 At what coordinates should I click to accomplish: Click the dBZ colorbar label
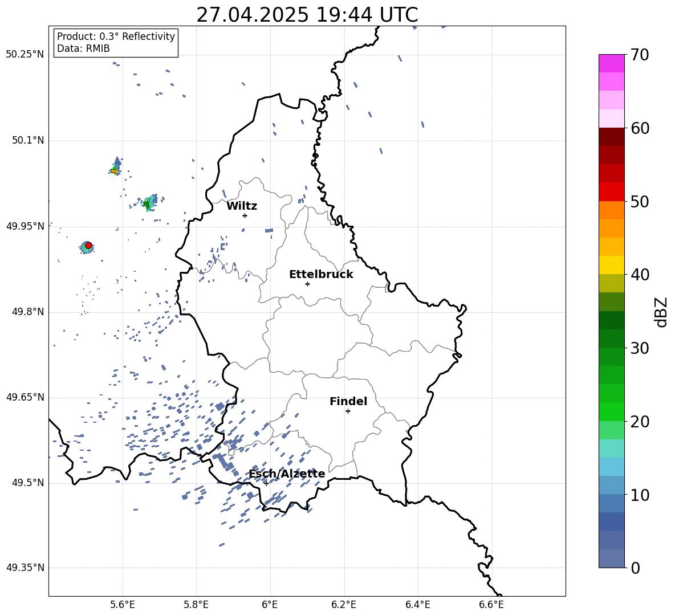click(661, 312)
